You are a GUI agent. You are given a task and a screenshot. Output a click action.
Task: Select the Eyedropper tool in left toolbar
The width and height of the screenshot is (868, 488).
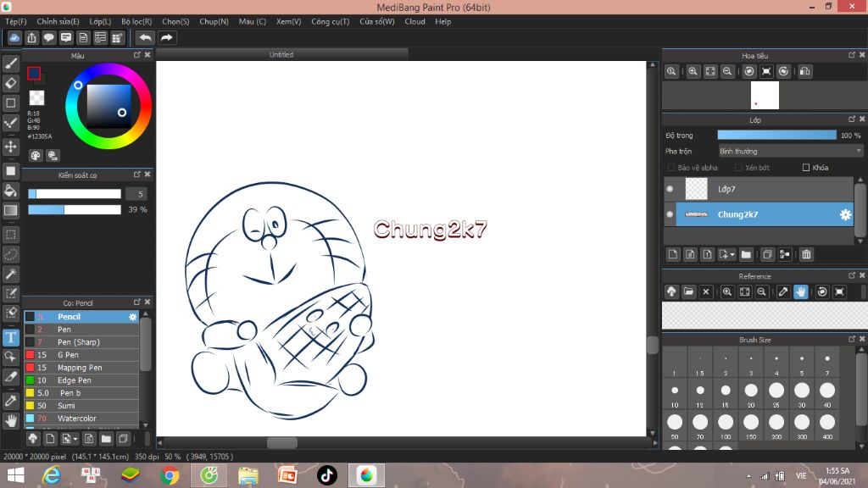(x=10, y=401)
